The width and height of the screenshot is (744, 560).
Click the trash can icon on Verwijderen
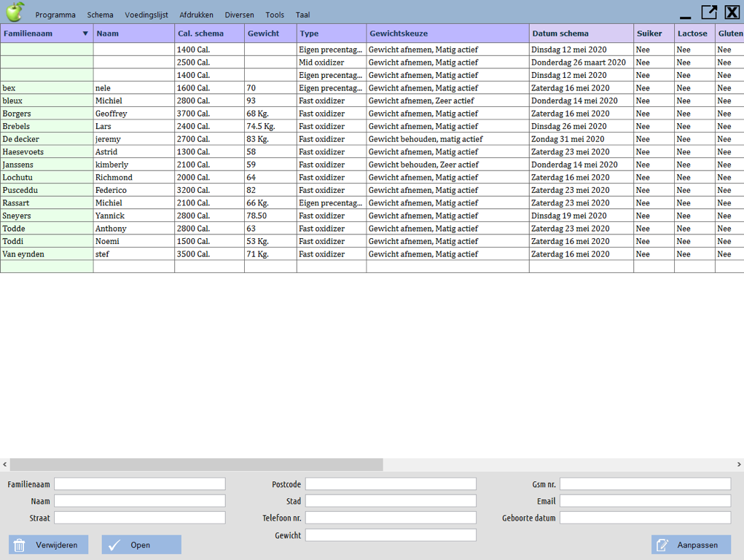point(20,545)
